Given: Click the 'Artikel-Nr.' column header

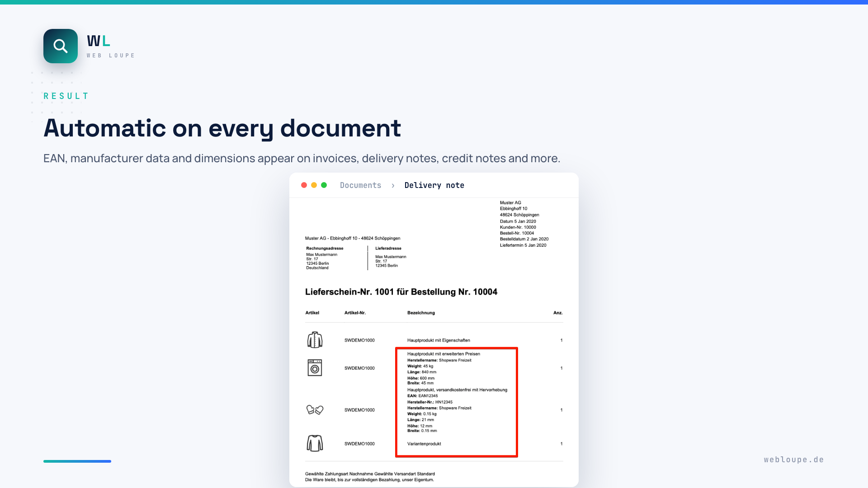Looking at the screenshot, I should (x=355, y=313).
